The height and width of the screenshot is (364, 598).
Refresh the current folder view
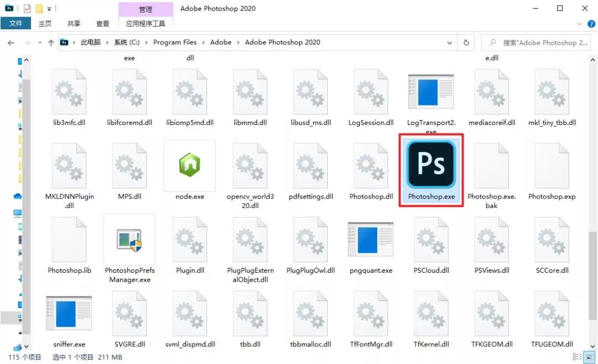466,43
